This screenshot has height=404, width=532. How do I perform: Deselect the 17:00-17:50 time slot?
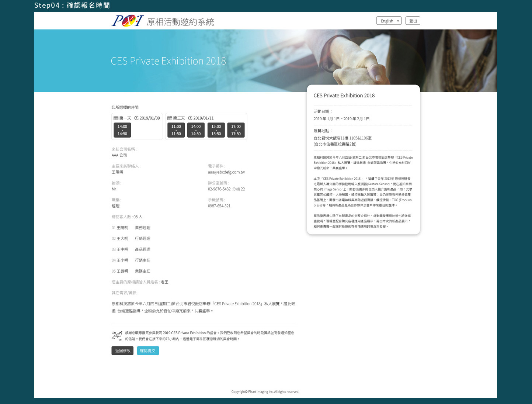click(x=236, y=130)
